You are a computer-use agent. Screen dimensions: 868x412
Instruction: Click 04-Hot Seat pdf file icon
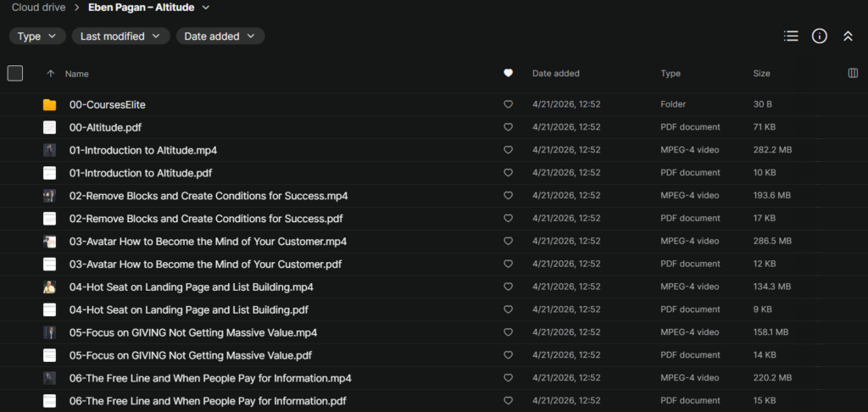[x=50, y=309]
